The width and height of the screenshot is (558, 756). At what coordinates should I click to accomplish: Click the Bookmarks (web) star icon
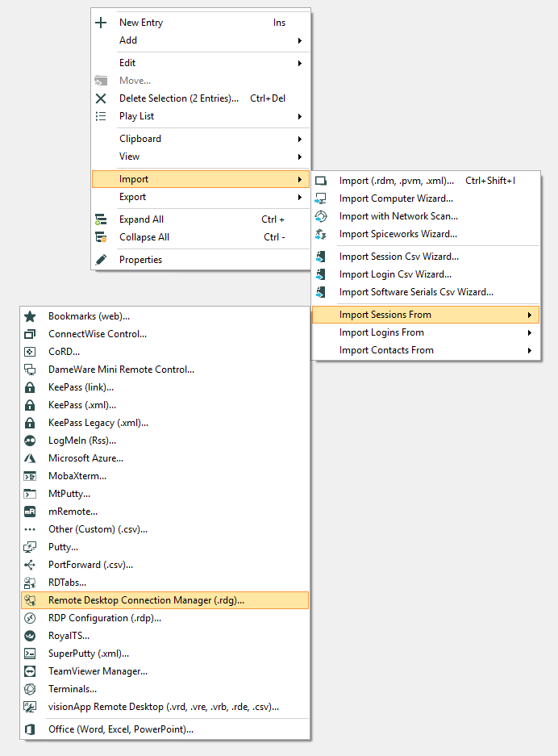[30, 316]
